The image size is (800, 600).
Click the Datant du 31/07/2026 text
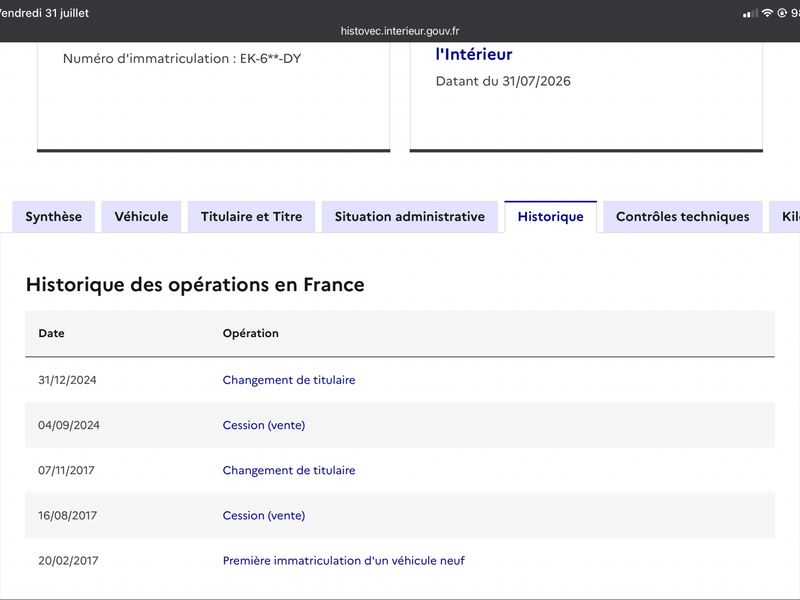503,81
